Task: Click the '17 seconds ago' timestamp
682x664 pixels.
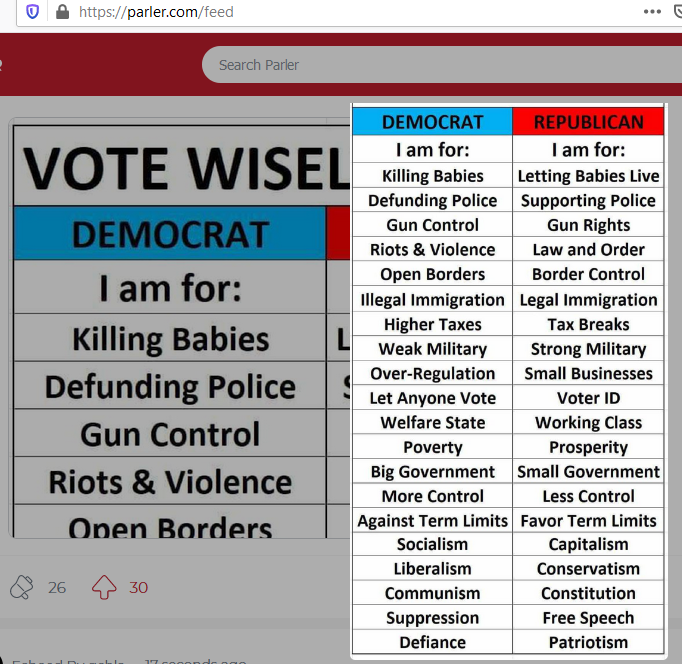Action: [x=195, y=661]
